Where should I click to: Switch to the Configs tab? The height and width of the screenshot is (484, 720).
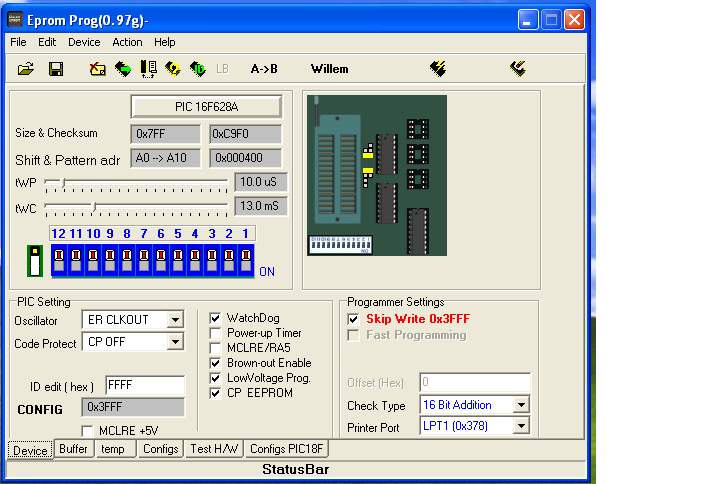tap(160, 449)
